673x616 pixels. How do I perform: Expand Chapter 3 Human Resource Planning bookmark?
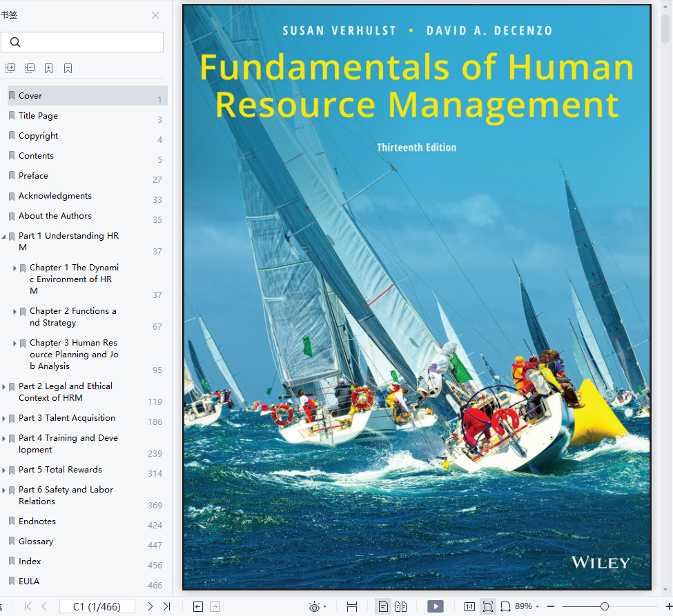pos(14,343)
